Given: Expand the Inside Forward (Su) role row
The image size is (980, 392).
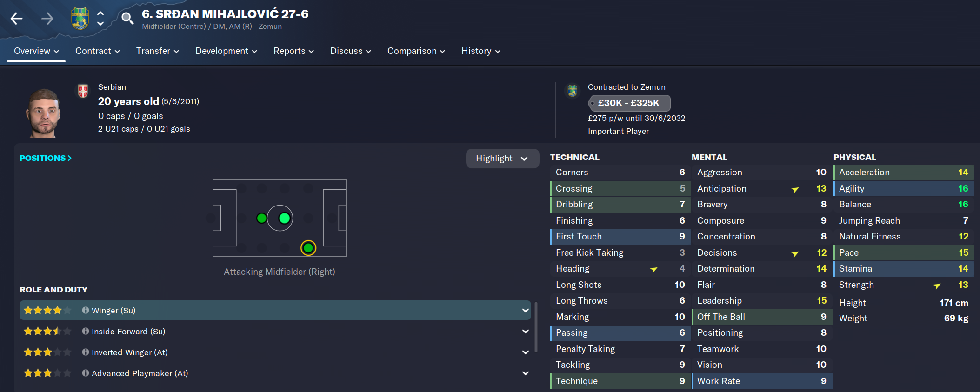Looking at the screenshot, I should 275,331.
